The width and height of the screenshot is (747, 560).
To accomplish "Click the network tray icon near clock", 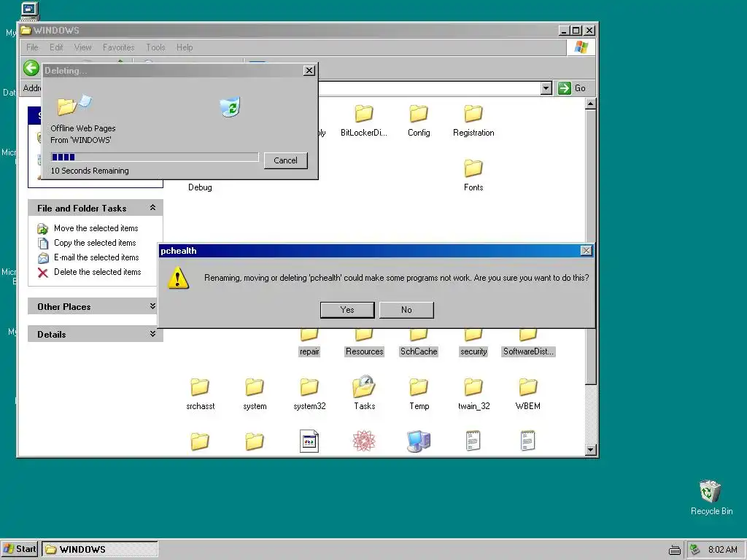I will [695, 550].
